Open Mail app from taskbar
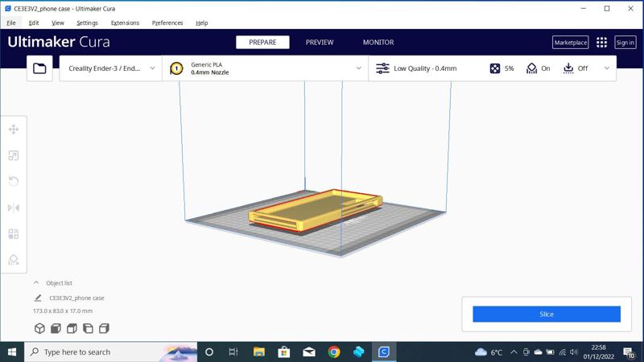644x362 pixels. [x=309, y=352]
